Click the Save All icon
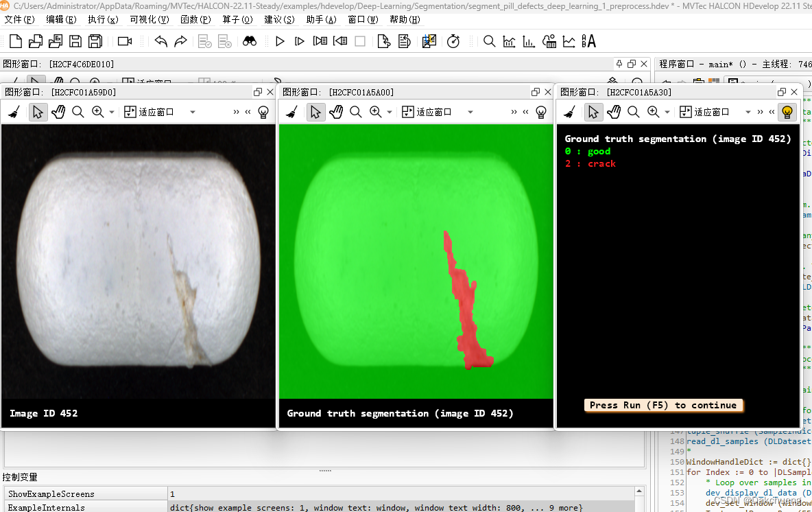This screenshot has height=512, width=812. [95, 41]
